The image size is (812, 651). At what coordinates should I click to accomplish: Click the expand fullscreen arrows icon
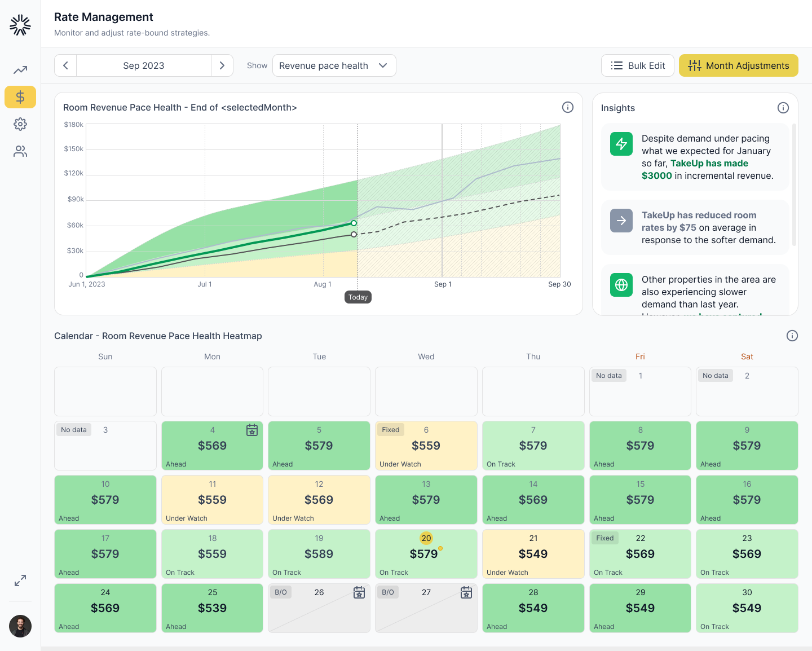click(x=20, y=580)
